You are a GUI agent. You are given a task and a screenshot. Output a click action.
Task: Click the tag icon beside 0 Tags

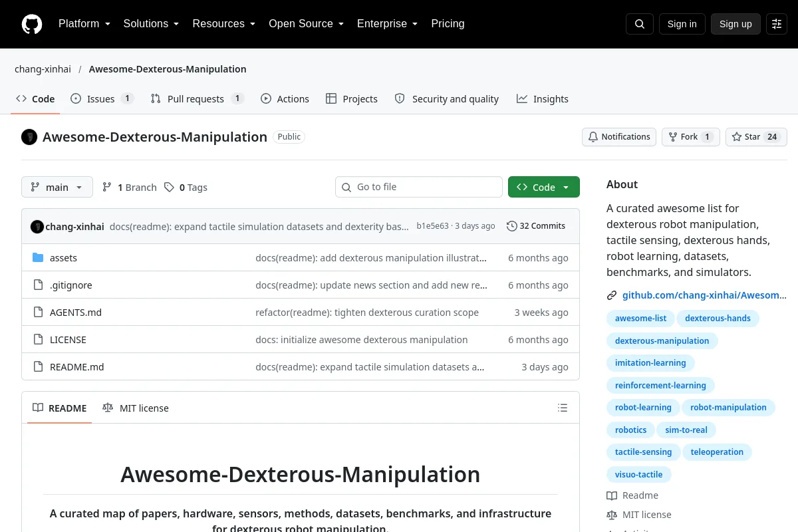tap(170, 188)
